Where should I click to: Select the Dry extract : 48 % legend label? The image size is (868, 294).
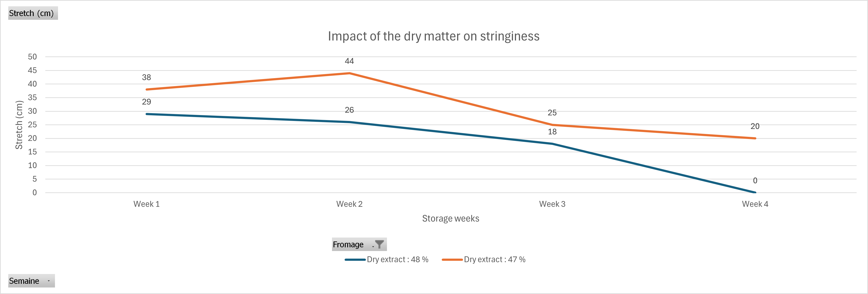[x=398, y=260]
